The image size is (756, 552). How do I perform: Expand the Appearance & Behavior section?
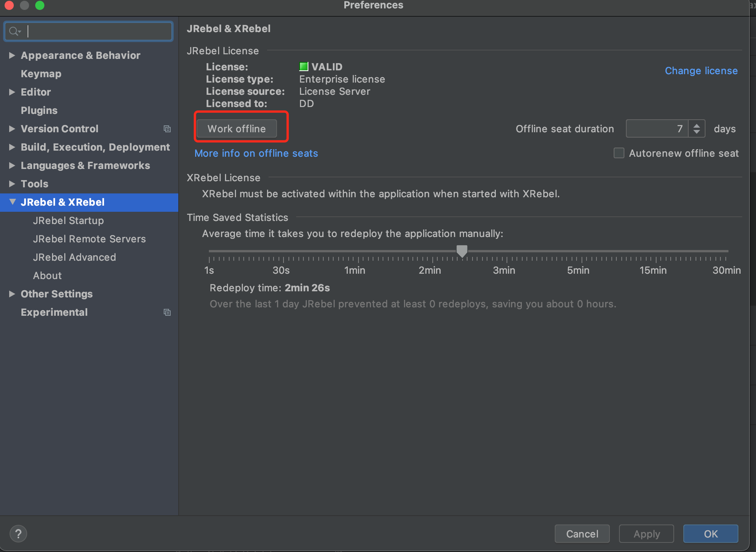tap(12, 55)
